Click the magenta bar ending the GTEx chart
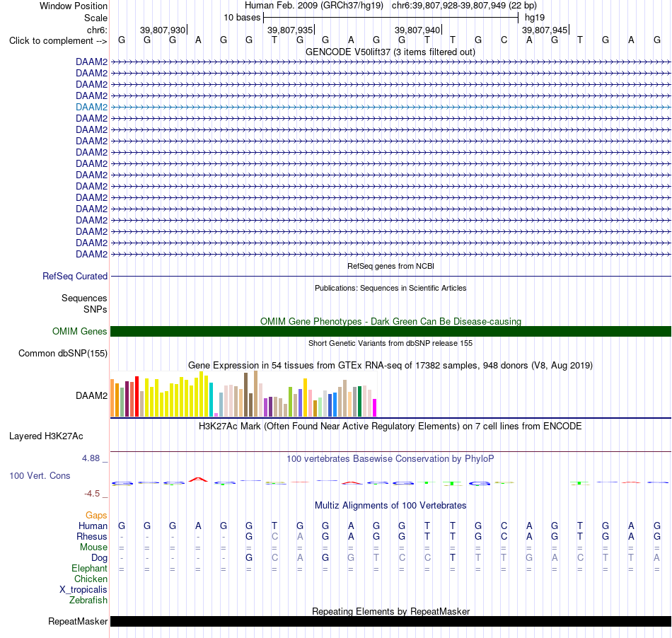The image size is (672, 638). (x=375, y=408)
